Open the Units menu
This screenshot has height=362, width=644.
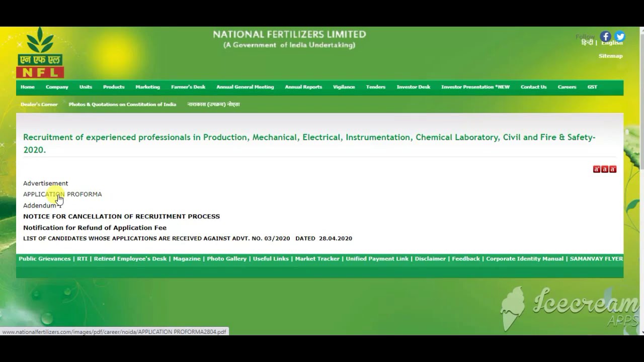[86, 87]
